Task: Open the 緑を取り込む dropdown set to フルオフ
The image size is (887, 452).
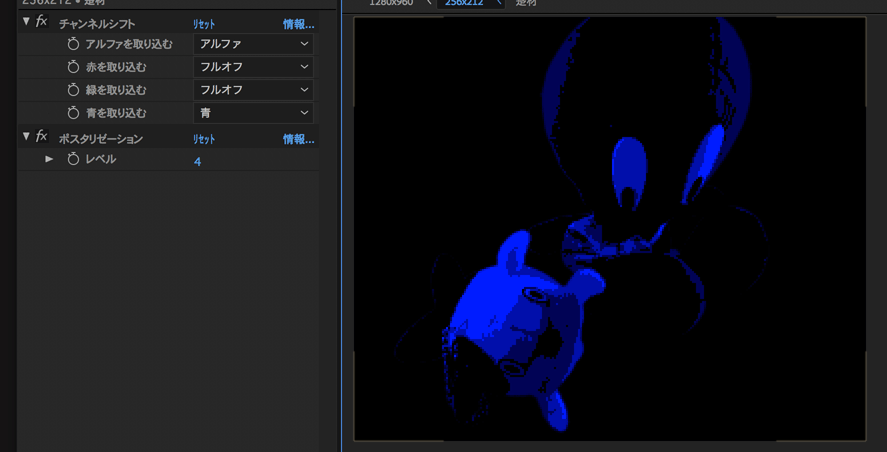Action: click(x=253, y=90)
